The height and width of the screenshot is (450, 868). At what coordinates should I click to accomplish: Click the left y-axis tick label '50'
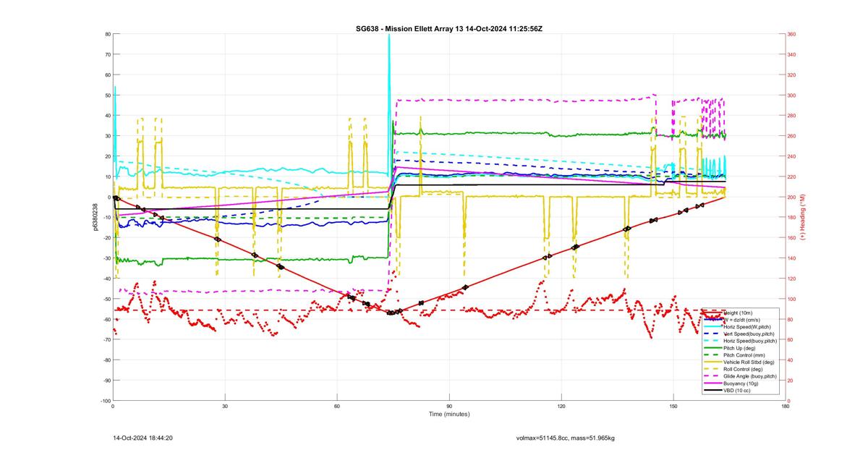click(107, 95)
